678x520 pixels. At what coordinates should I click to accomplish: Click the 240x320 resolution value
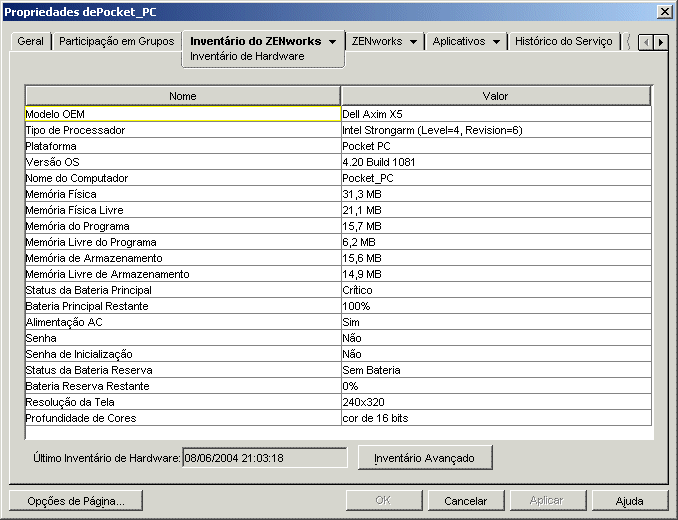[496, 402]
